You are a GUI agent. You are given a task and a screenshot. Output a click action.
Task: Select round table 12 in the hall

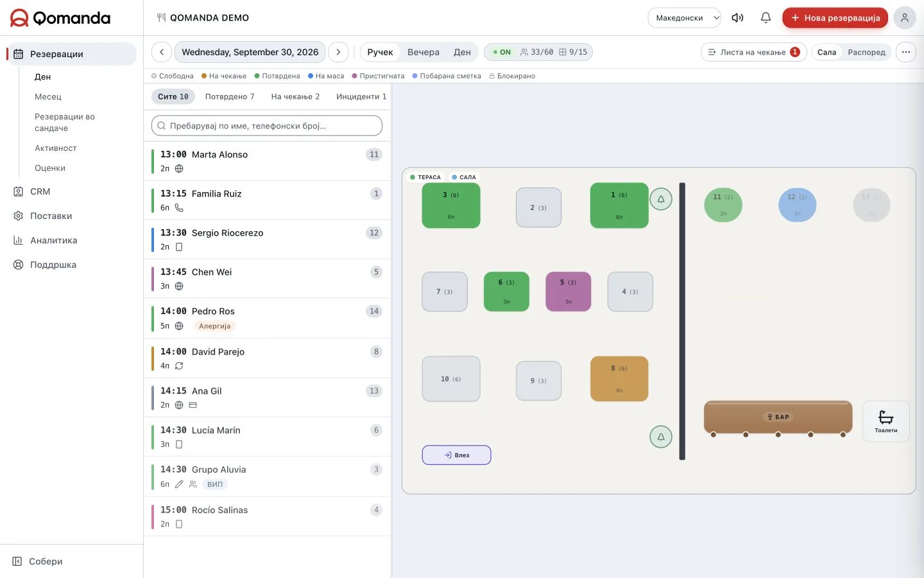797,205
